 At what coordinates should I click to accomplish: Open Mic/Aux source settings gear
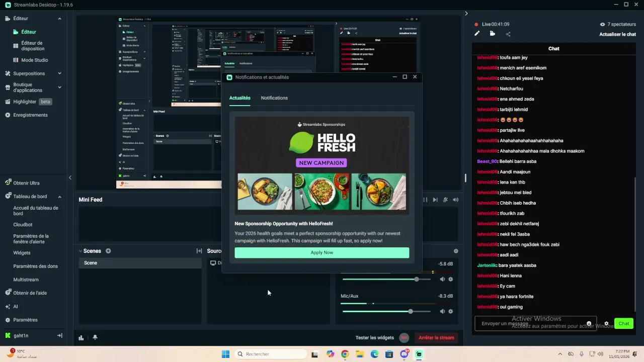[x=451, y=311]
